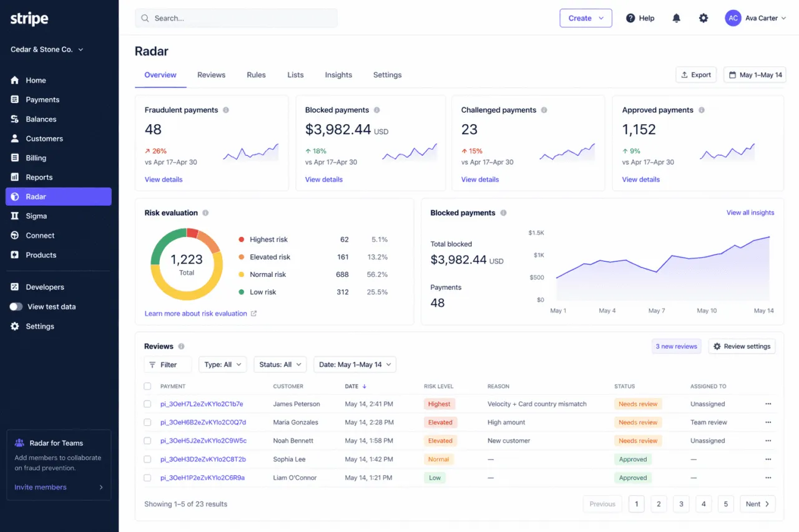The width and height of the screenshot is (799, 532).
Task: Expand Cedar & Stone Co. account switcher
Action: tap(47, 49)
